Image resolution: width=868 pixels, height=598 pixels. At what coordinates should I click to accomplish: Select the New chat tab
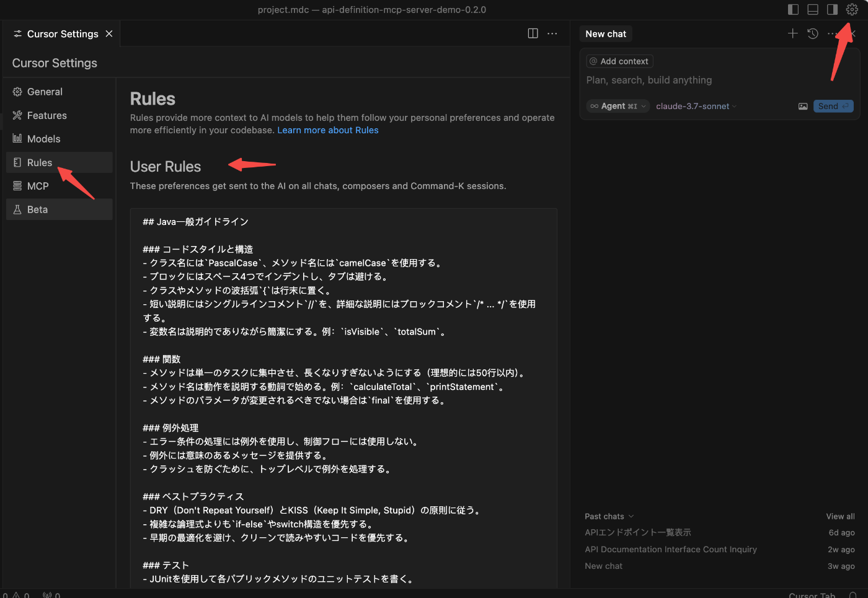(606, 34)
